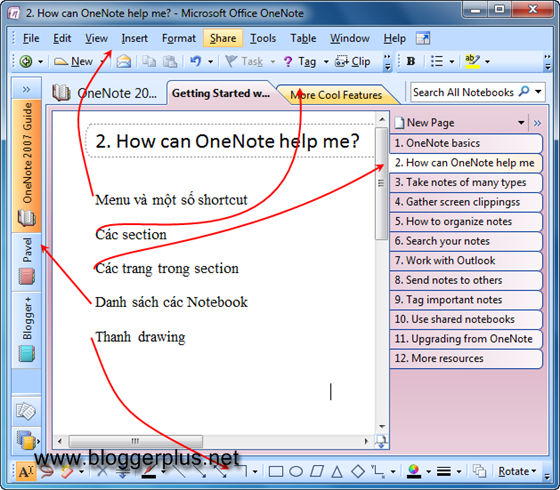
Task: Toggle the Bullets list button
Action: (436, 61)
